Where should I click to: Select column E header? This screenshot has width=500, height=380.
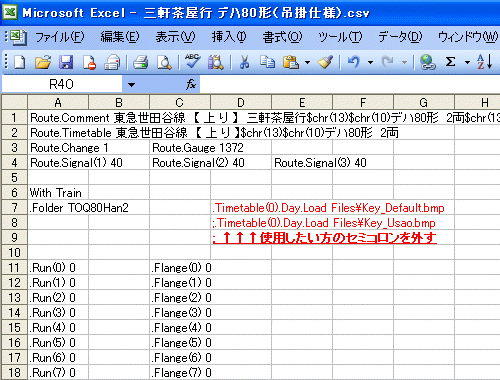click(302, 102)
